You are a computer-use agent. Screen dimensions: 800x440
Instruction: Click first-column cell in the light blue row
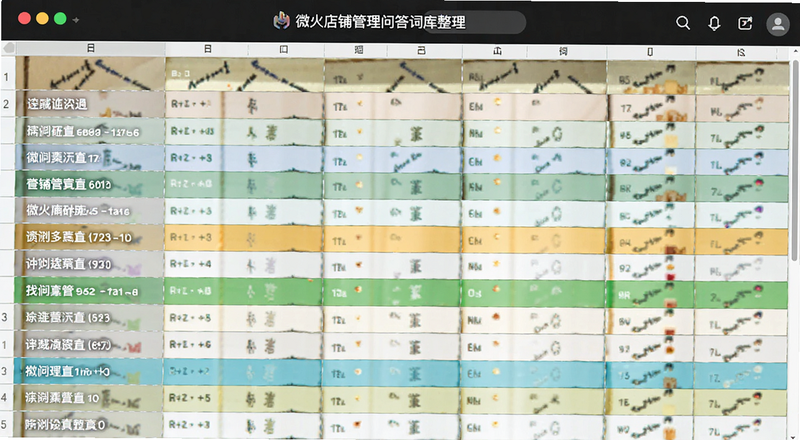tap(90, 158)
